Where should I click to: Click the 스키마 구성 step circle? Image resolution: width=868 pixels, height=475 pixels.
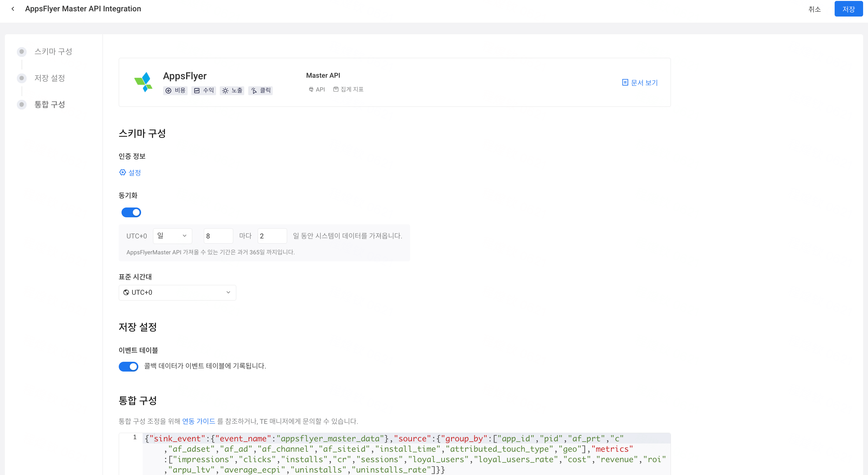point(21,51)
